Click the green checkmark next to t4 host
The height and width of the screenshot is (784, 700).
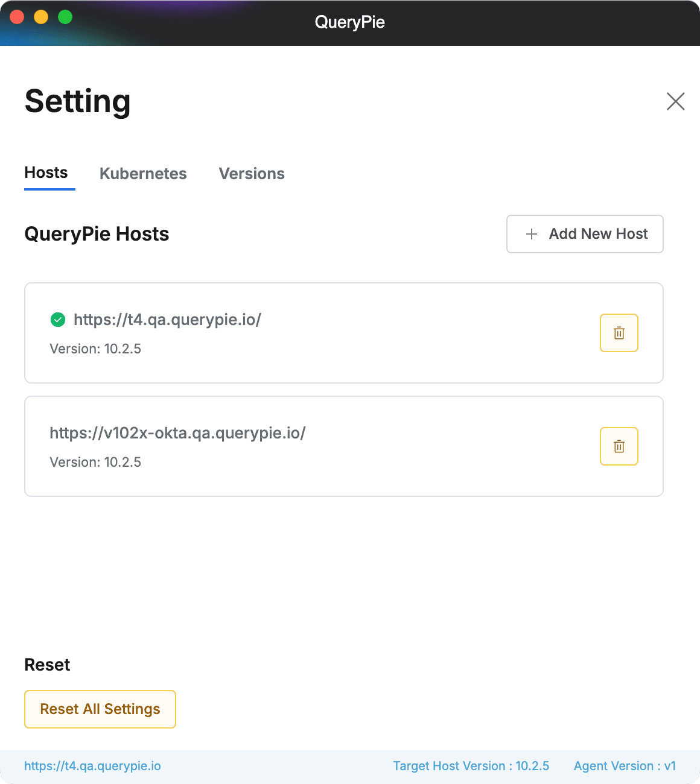click(x=57, y=320)
